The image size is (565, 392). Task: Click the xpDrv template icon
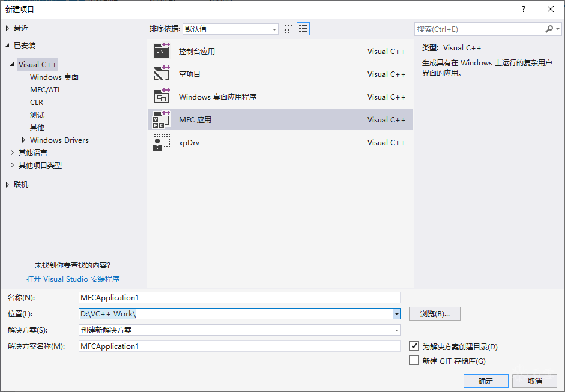coord(162,142)
